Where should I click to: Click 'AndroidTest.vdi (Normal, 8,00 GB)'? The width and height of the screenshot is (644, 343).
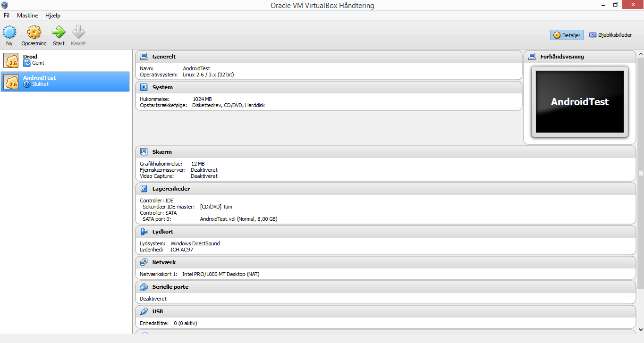coord(238,219)
